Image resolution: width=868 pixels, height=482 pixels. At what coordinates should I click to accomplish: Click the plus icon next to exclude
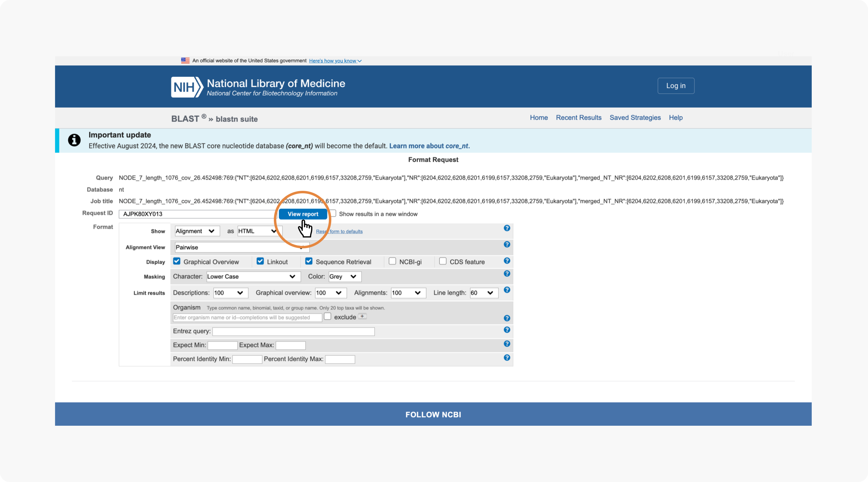coord(362,316)
